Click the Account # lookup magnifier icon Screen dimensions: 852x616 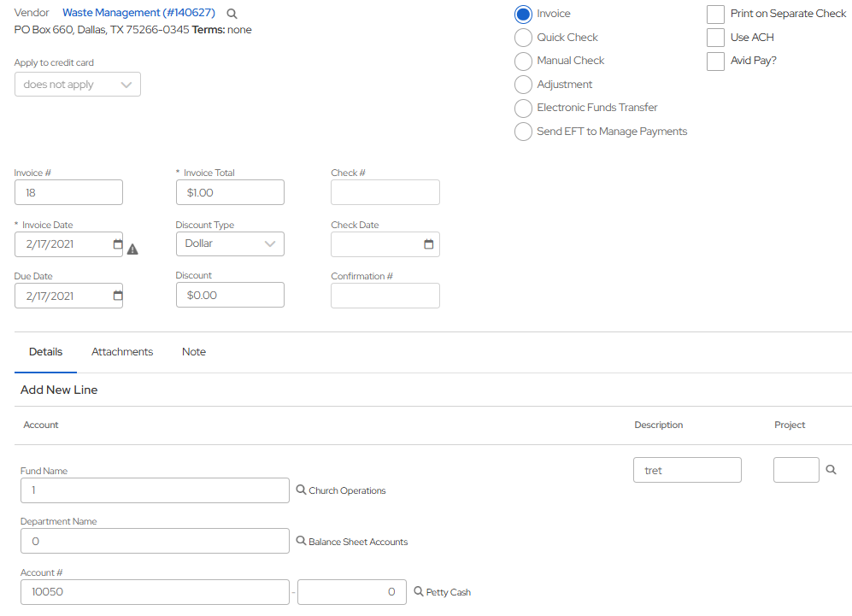[x=419, y=591]
